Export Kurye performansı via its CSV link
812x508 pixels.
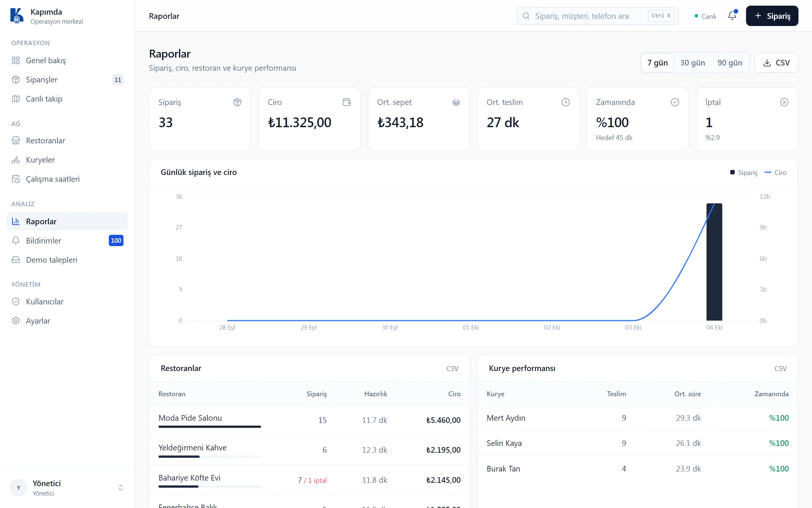point(780,369)
